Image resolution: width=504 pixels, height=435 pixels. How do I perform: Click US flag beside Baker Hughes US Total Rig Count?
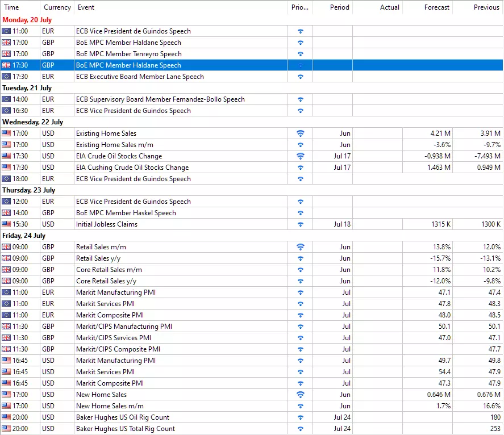pos(6,429)
